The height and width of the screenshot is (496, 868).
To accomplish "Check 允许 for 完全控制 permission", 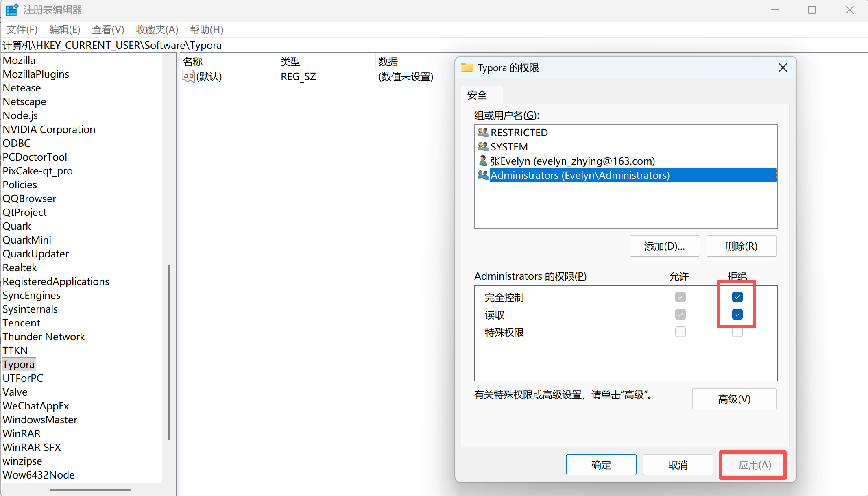I will pyautogui.click(x=680, y=297).
